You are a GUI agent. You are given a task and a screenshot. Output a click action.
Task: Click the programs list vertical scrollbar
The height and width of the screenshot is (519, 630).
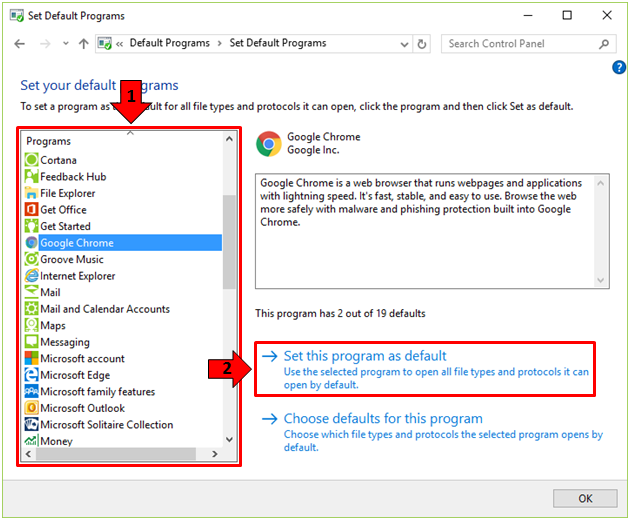point(230,240)
